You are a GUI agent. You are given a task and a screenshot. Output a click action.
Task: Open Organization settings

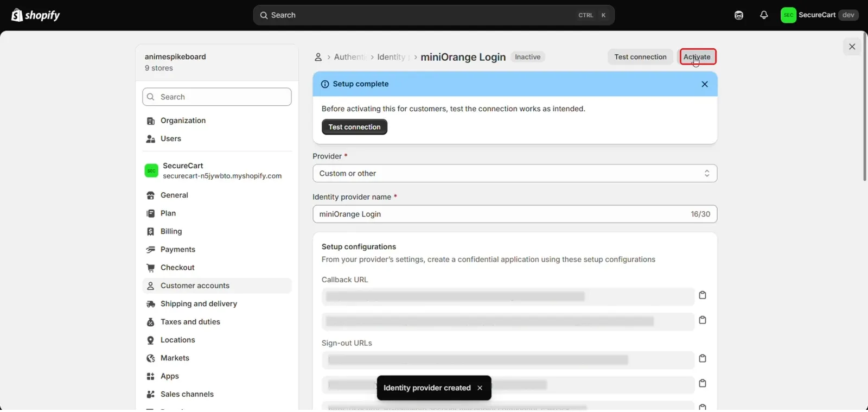217,121
